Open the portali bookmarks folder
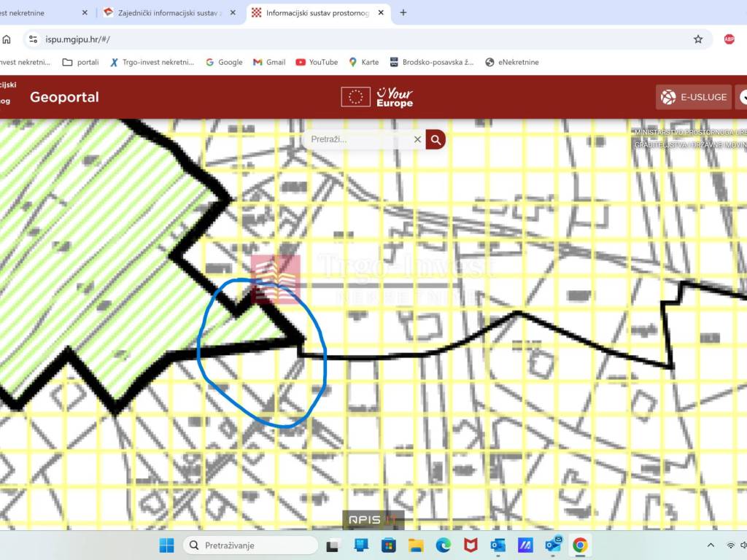The image size is (747, 560). coord(80,62)
